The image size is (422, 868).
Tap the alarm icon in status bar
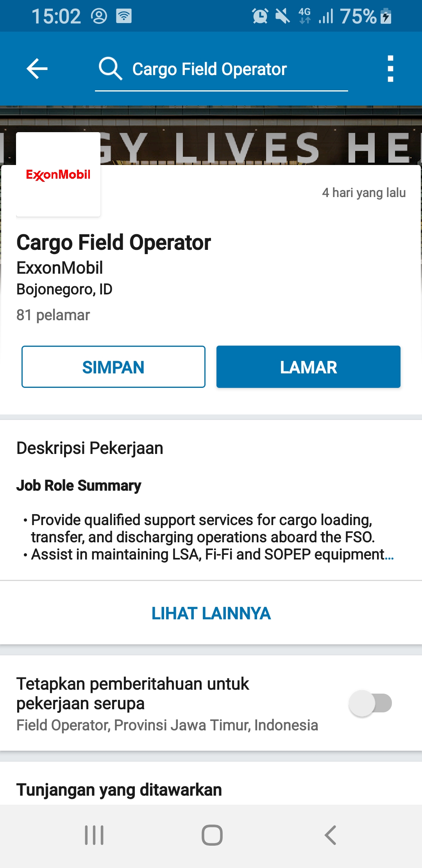[x=260, y=16]
